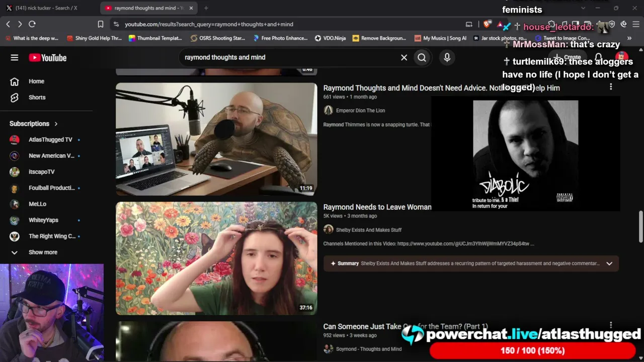Click the site settings icon in address bar
The image size is (644, 362).
coord(116,24)
